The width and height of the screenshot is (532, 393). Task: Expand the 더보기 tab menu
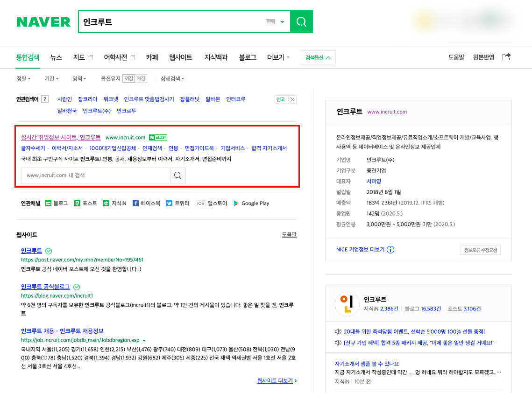tap(278, 57)
